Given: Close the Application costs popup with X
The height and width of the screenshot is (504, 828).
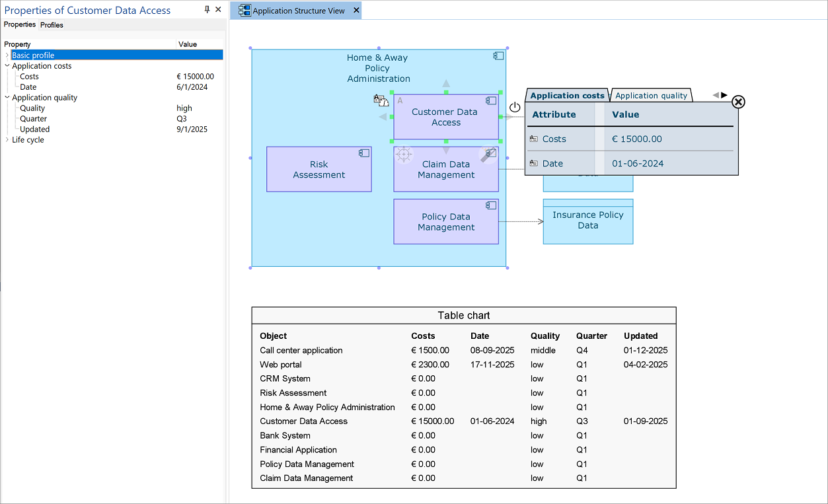Looking at the screenshot, I should coord(739,102).
